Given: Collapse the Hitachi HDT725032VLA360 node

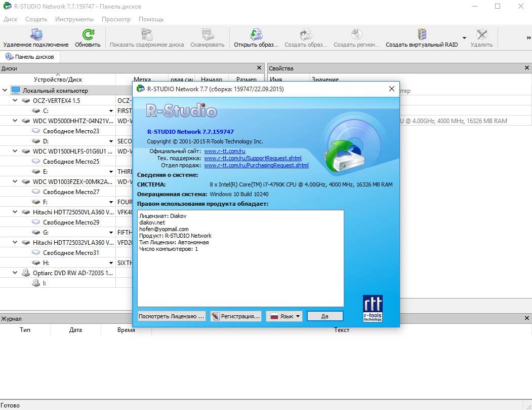Looking at the screenshot, I should pyautogui.click(x=15, y=242).
